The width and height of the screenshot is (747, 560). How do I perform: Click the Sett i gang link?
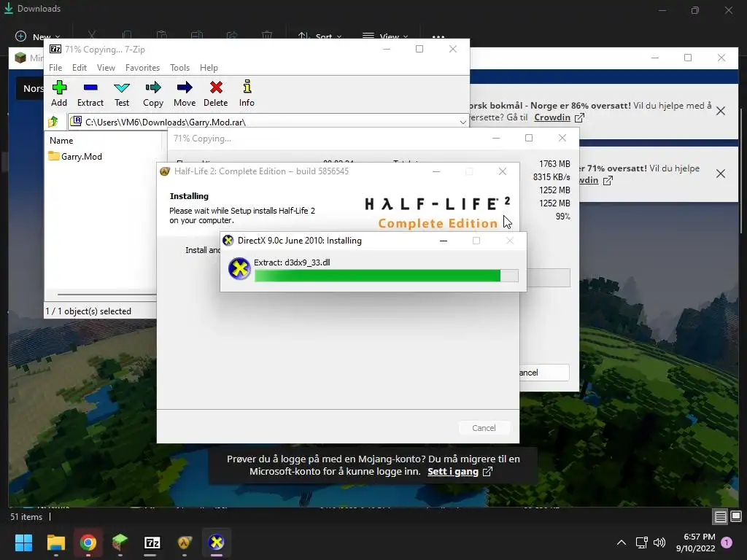(460, 472)
